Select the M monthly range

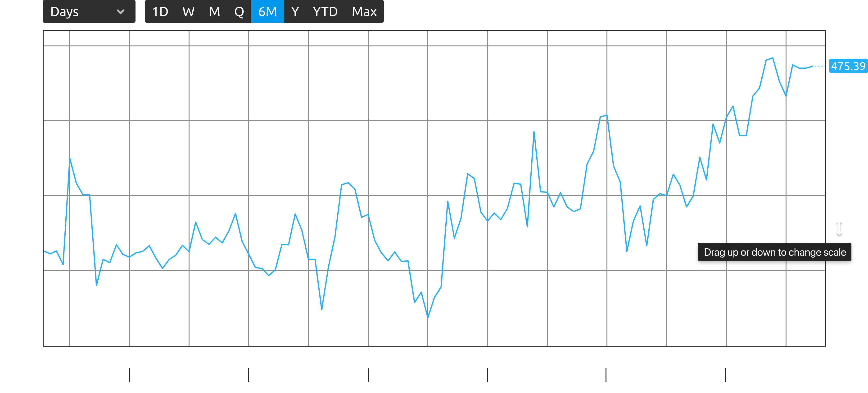214,12
